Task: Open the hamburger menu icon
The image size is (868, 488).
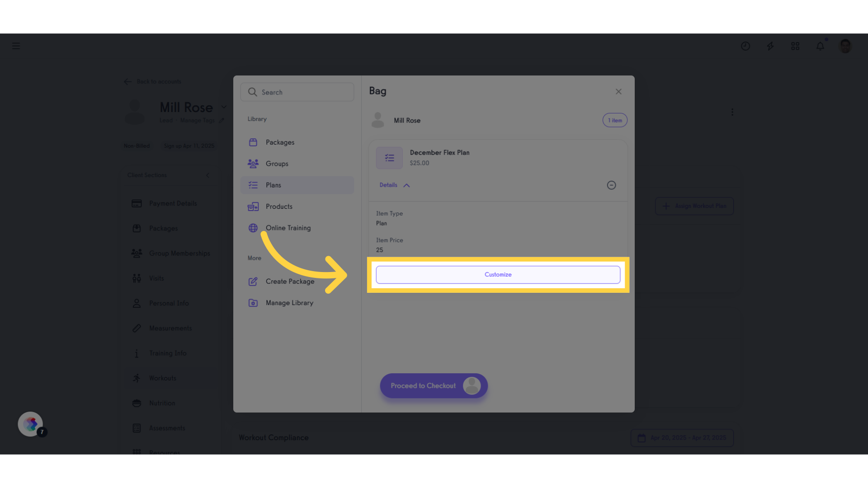Action: pos(16,46)
